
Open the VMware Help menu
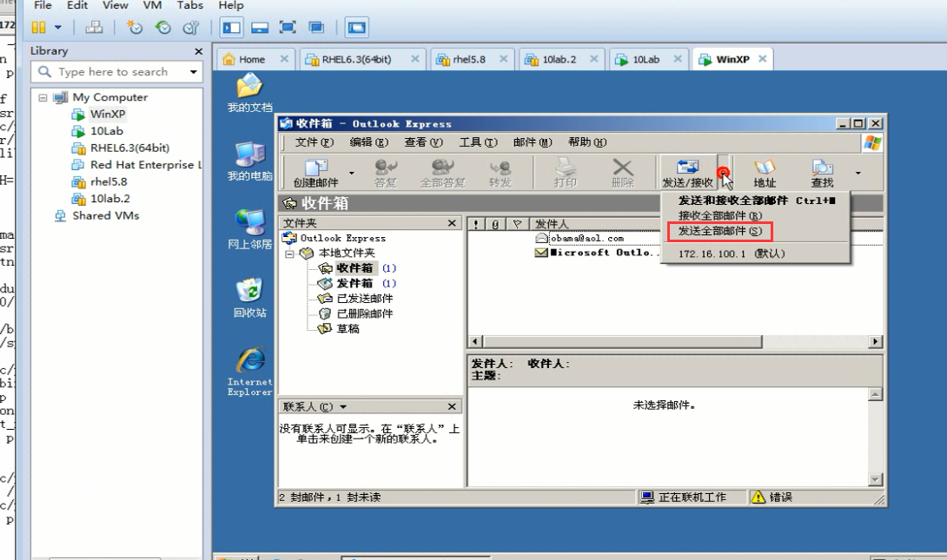point(231,5)
